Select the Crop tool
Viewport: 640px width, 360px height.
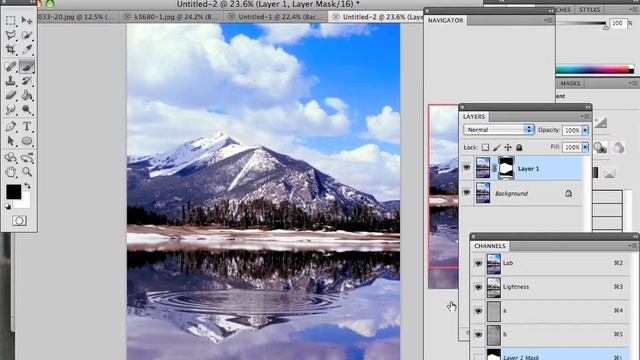pyautogui.click(x=11, y=49)
